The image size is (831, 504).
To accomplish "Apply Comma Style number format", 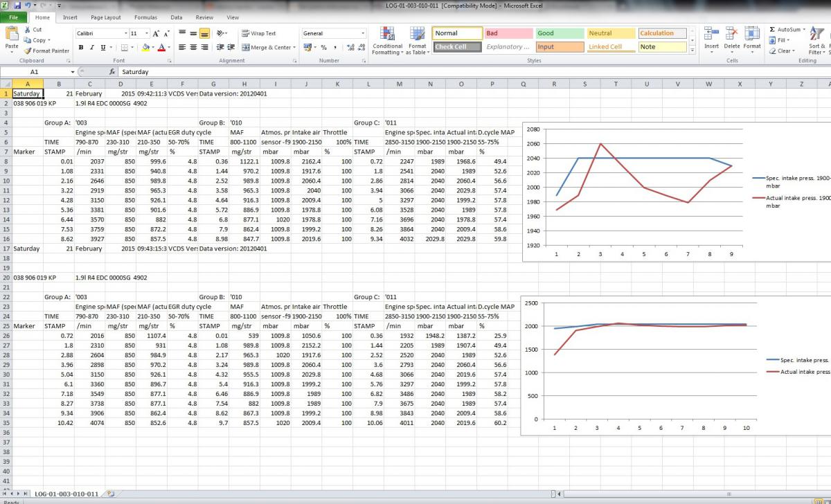I will point(335,47).
